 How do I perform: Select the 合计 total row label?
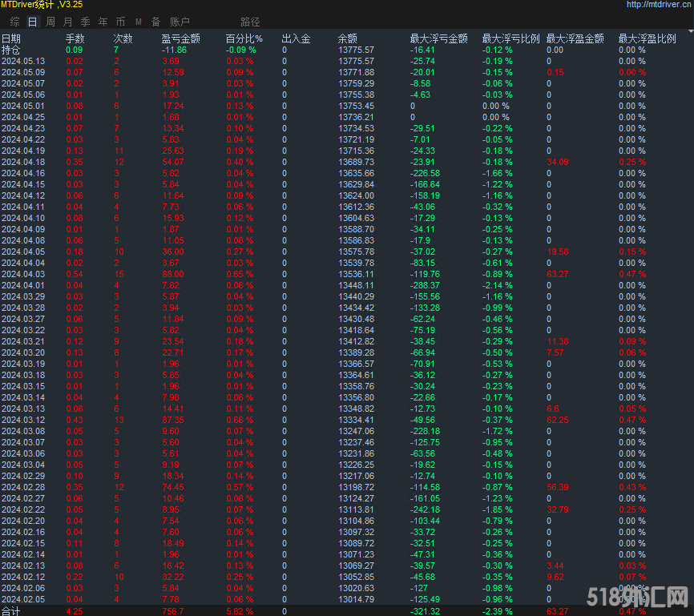click(x=10, y=610)
